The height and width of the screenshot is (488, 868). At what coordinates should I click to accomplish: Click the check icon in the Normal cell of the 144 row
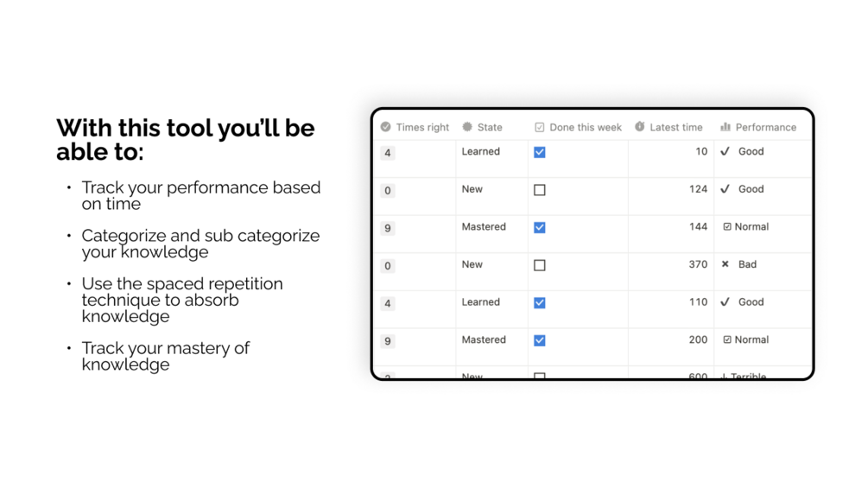[727, 227]
